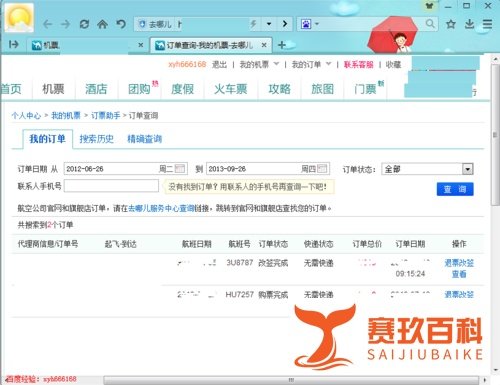Screen dimensions: 500x385
Task: Open the 度假 navigation item
Action: click(182, 89)
